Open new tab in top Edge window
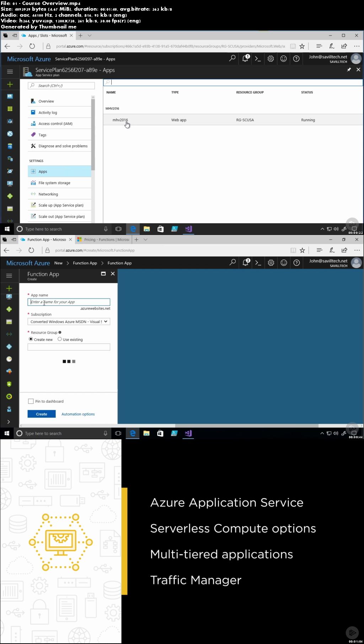364x644 pixels. pos(80,36)
